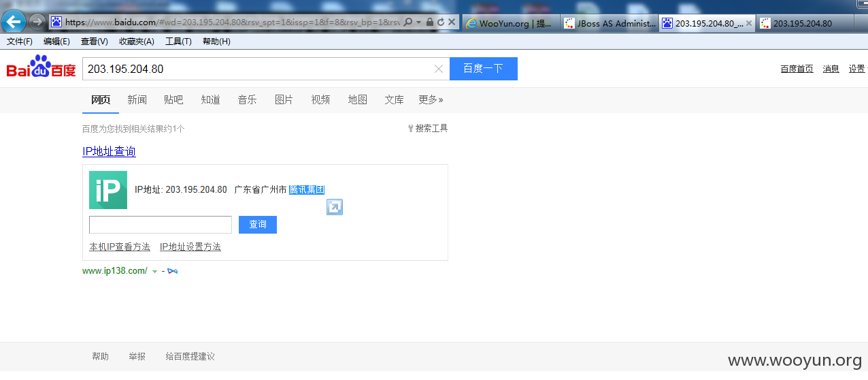The image size is (868, 380).
Task: Clear the search box with the X icon
Action: click(439, 69)
